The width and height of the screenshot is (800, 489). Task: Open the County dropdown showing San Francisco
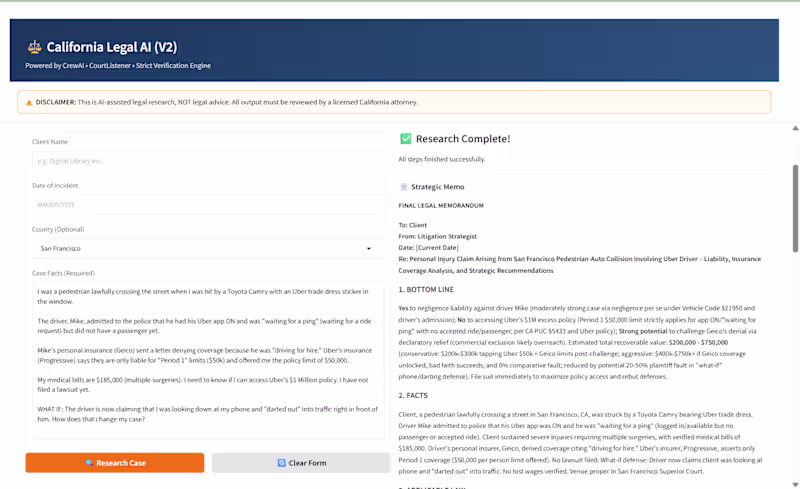208,249
